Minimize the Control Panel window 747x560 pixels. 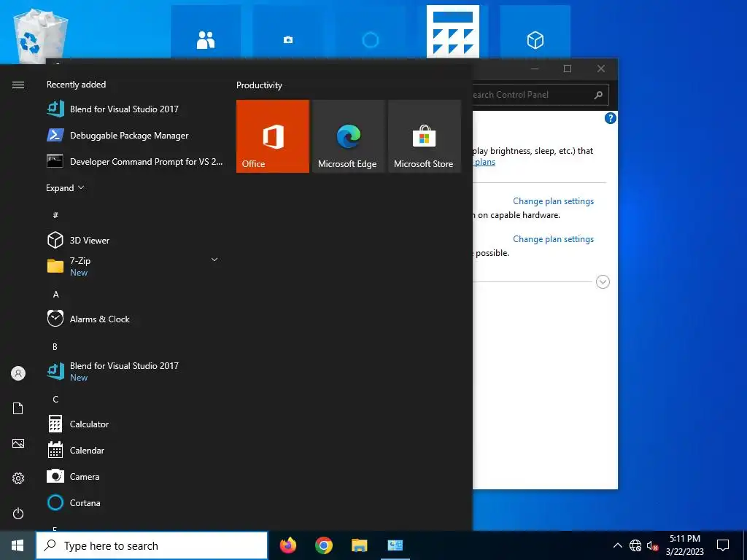pos(535,69)
